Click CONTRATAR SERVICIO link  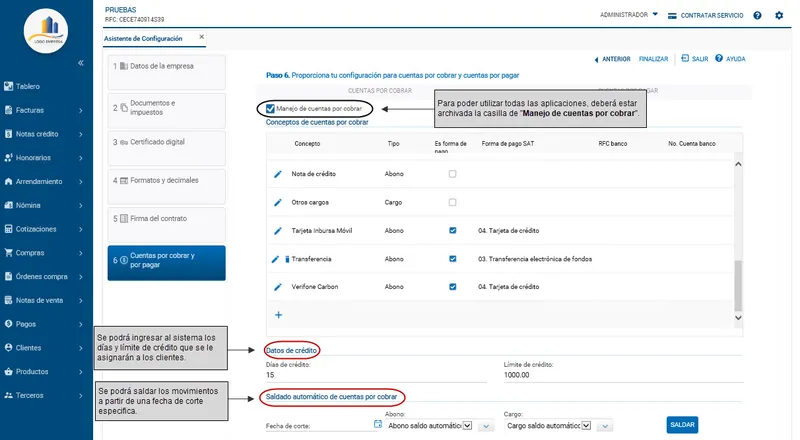point(706,15)
